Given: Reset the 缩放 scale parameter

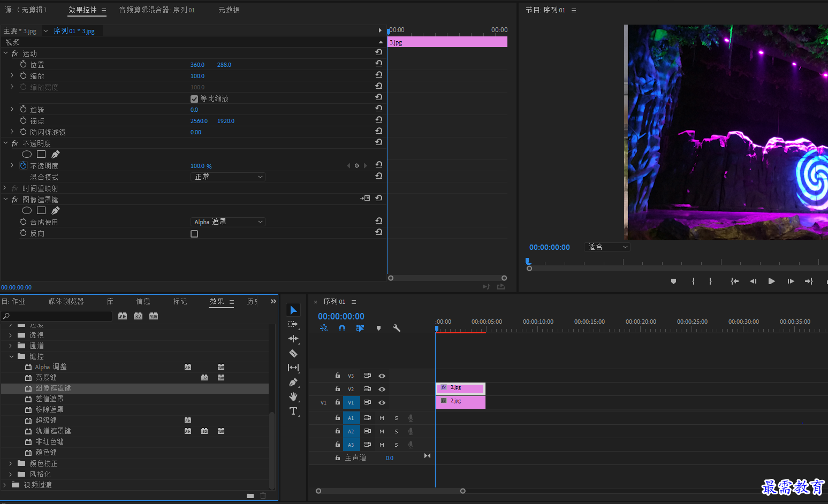Looking at the screenshot, I should click(x=379, y=74).
